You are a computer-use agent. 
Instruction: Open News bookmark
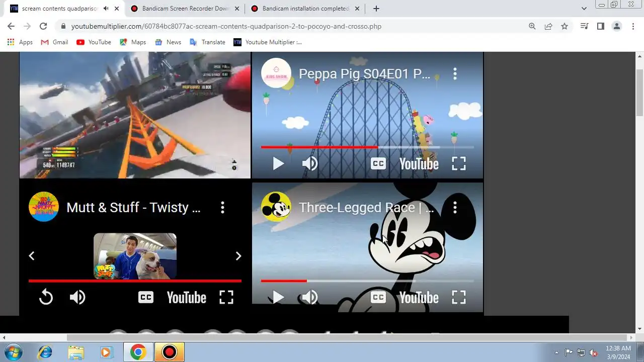pyautogui.click(x=168, y=42)
